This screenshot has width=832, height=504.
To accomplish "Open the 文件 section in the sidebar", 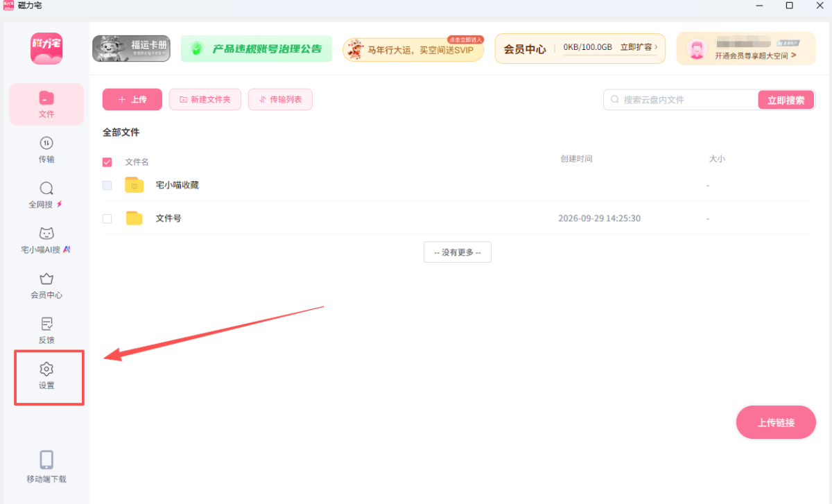I will tap(46, 105).
